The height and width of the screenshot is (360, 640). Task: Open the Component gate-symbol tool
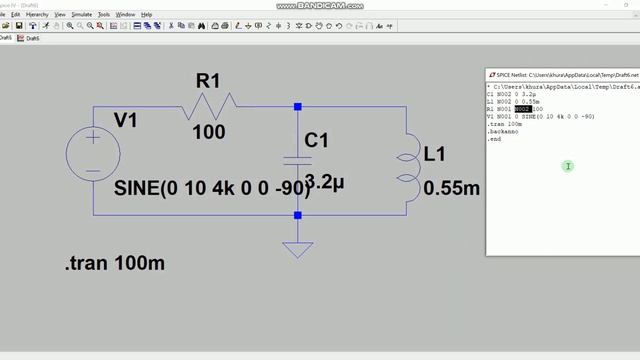309,26
